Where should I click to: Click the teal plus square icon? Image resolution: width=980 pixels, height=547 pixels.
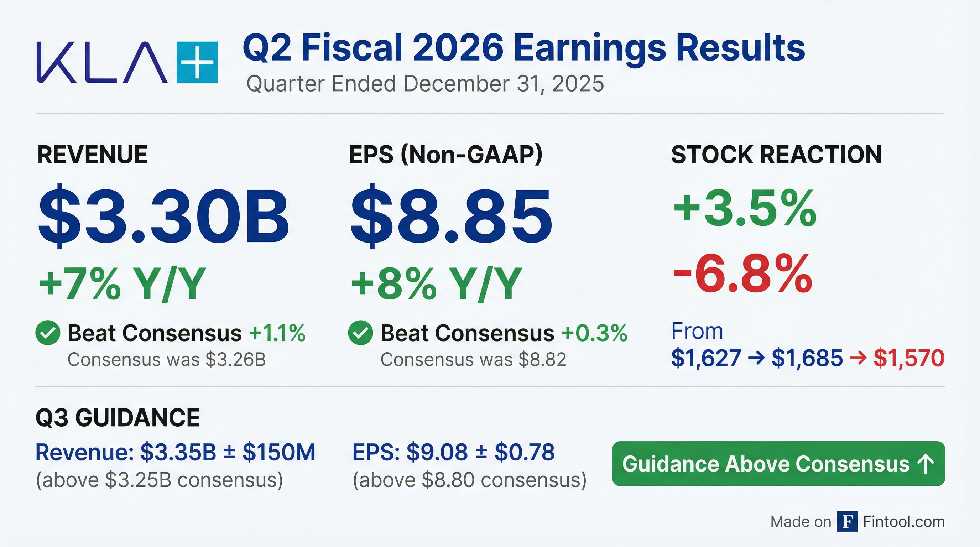[197, 62]
